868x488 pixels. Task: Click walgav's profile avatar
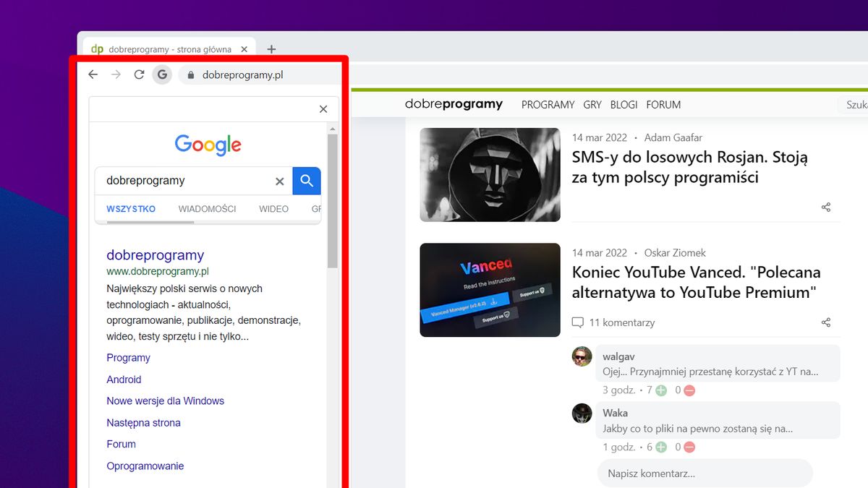click(x=582, y=356)
